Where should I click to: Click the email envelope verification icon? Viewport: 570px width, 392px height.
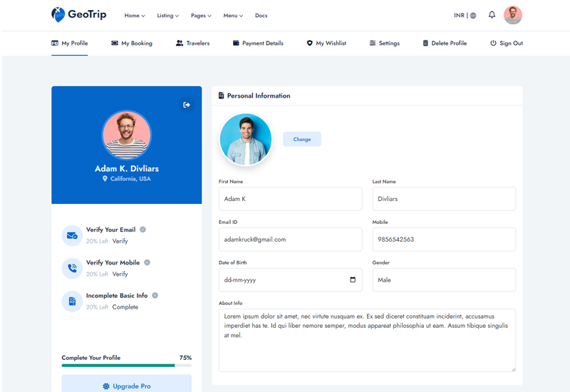(x=72, y=235)
